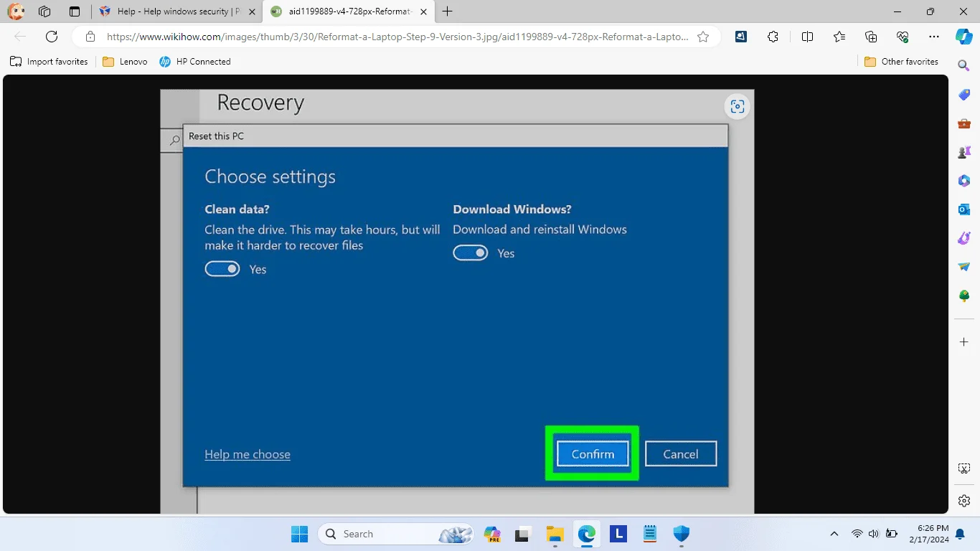Open Wi-Fi network tray icon
Viewport: 980px width, 551px height.
pos(857,534)
